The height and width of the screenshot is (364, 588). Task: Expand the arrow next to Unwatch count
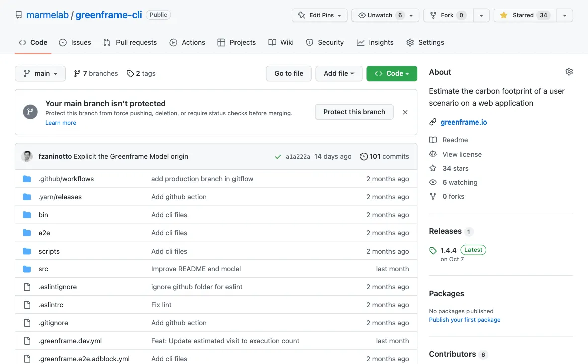tap(411, 15)
